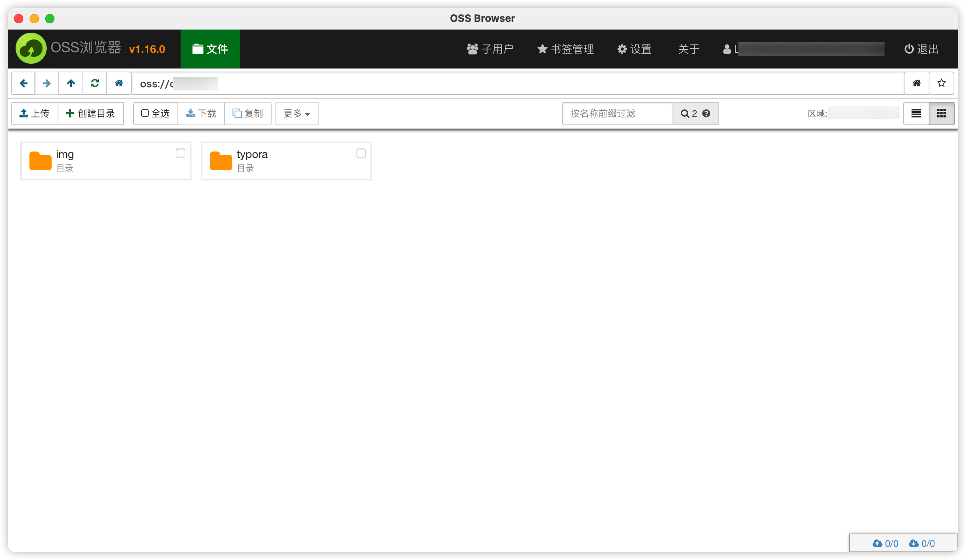This screenshot has height=560, width=966.
Task: Open the typora folder icon
Action: 221,161
